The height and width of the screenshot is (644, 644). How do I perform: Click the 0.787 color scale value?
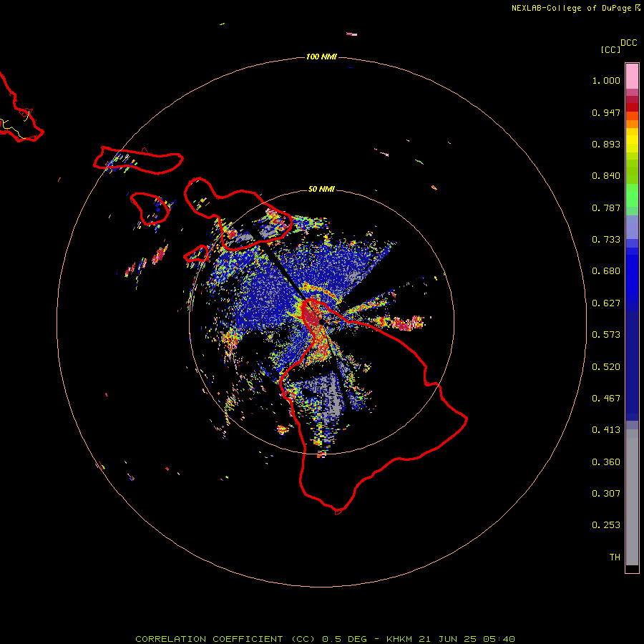(606, 208)
